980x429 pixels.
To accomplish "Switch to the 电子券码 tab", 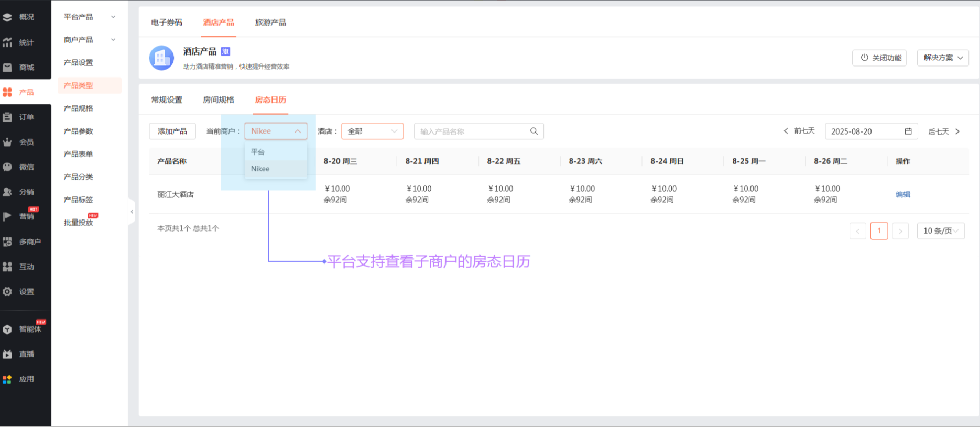I will (x=167, y=23).
